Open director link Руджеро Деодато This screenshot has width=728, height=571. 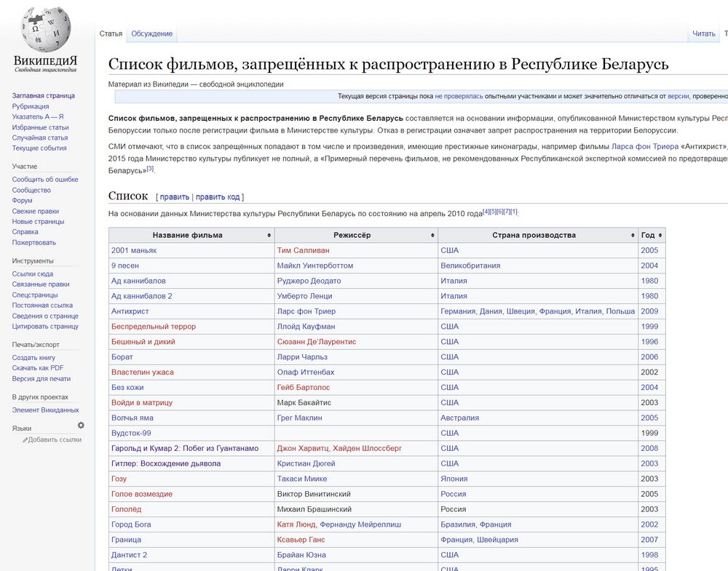tap(309, 281)
